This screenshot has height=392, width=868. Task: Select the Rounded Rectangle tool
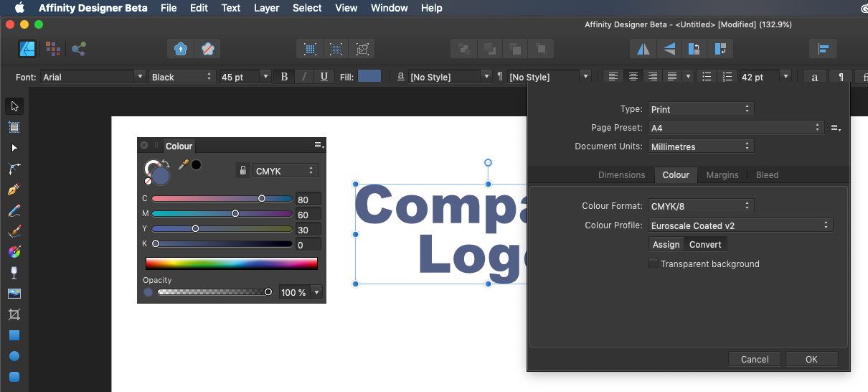[14, 377]
